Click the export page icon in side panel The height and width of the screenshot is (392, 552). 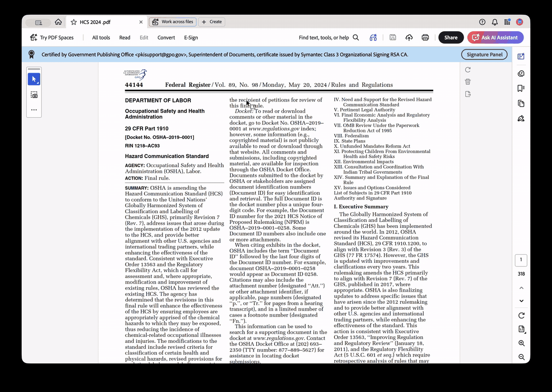pos(468,94)
